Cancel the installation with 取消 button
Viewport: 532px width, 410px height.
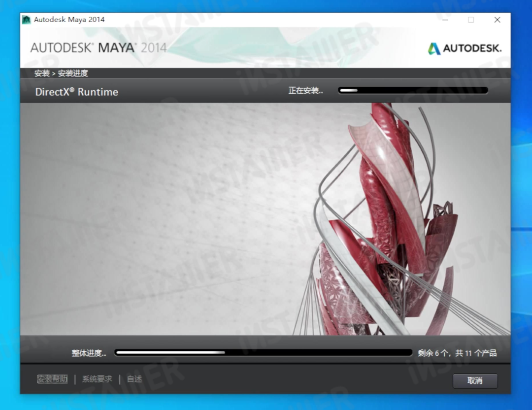tap(475, 380)
